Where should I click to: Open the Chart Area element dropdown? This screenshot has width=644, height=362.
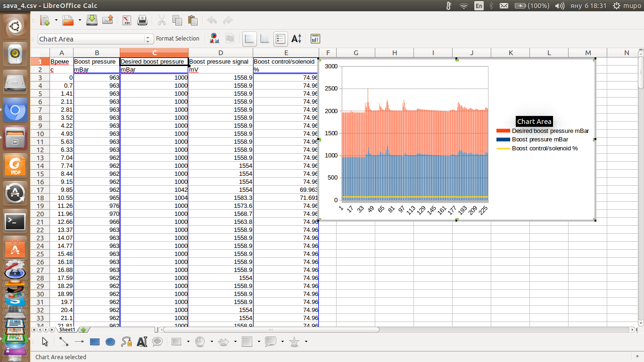point(149,39)
